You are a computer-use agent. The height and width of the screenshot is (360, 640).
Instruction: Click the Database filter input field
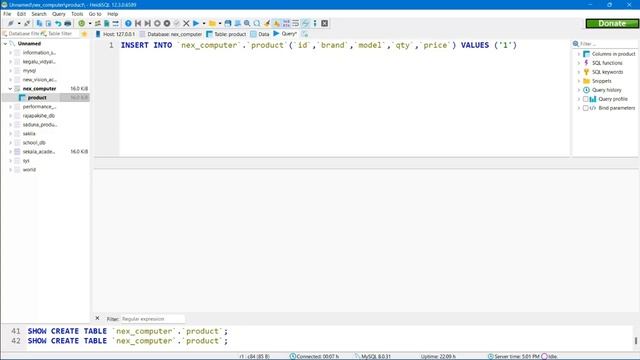click(x=24, y=34)
